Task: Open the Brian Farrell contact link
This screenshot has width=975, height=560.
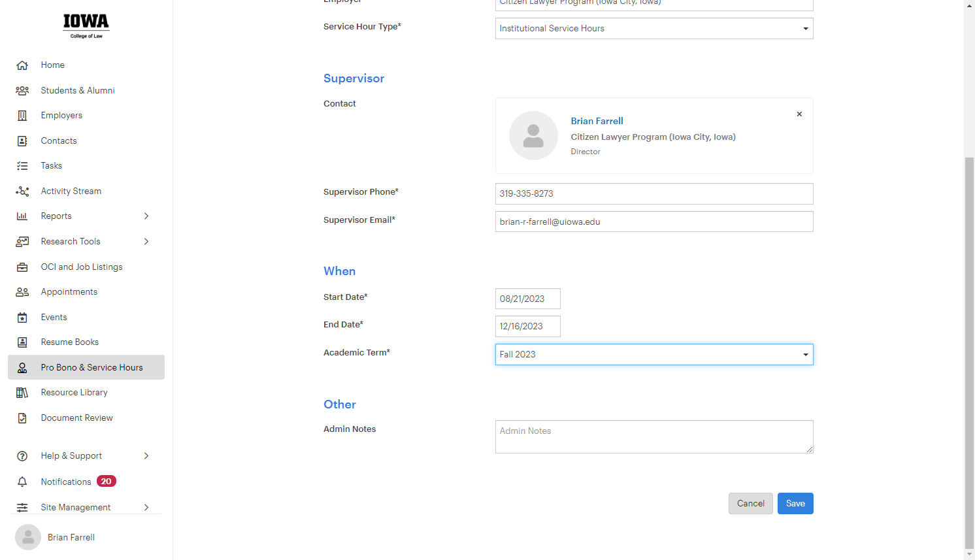Action: coord(597,121)
